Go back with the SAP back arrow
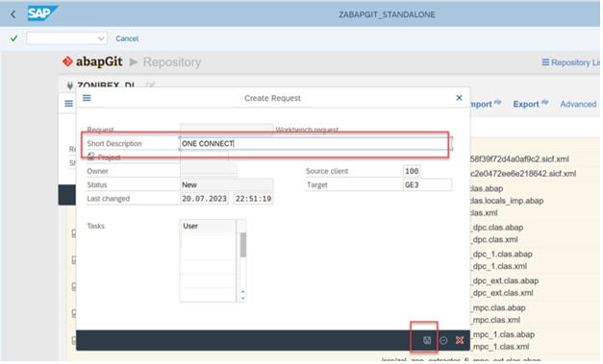 point(13,14)
